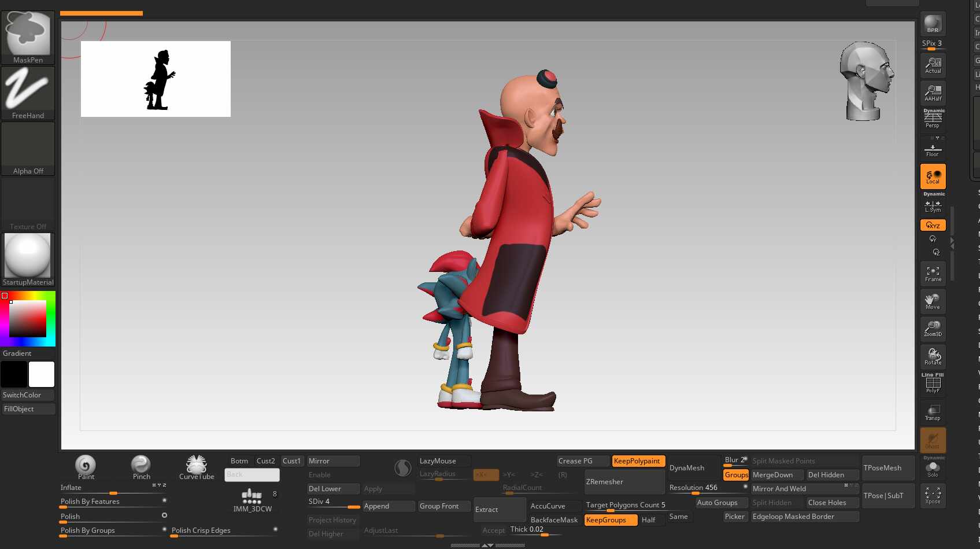
Task: Select the Rotate canvas tool
Action: tap(933, 357)
